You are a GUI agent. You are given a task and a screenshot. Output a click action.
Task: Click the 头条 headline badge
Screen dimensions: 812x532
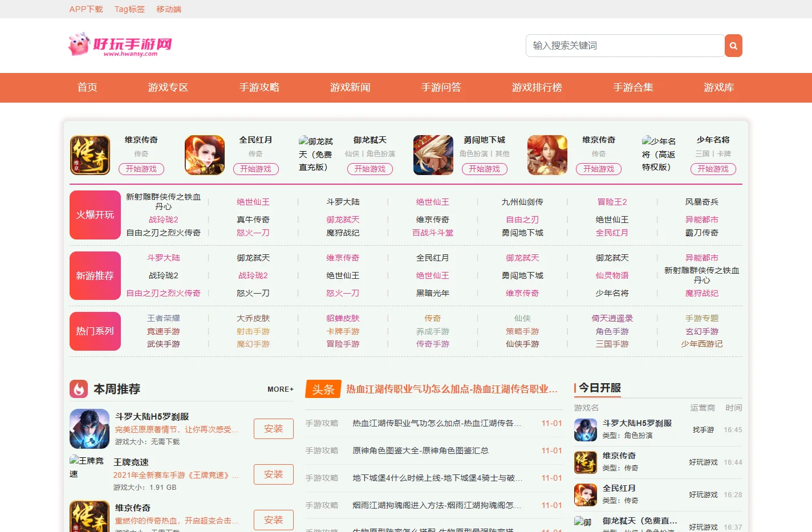tap(323, 389)
